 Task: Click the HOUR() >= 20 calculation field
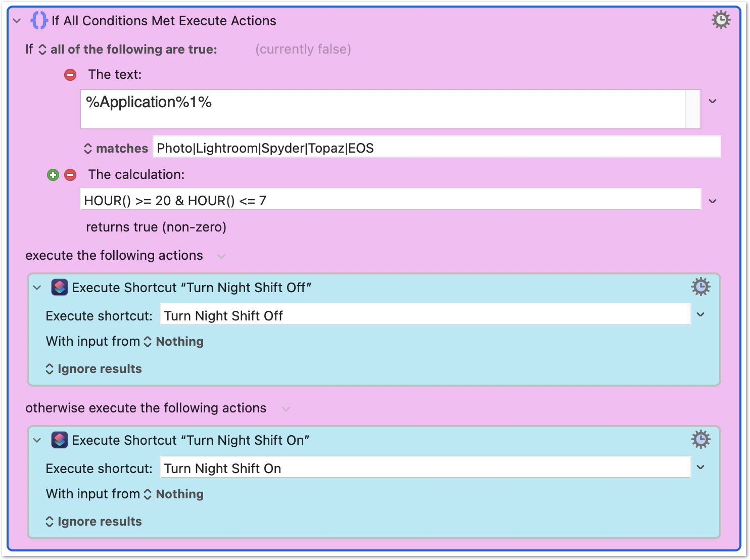click(391, 201)
